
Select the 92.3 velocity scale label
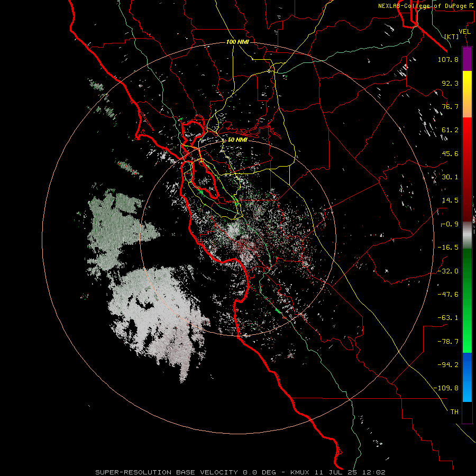[450, 83]
